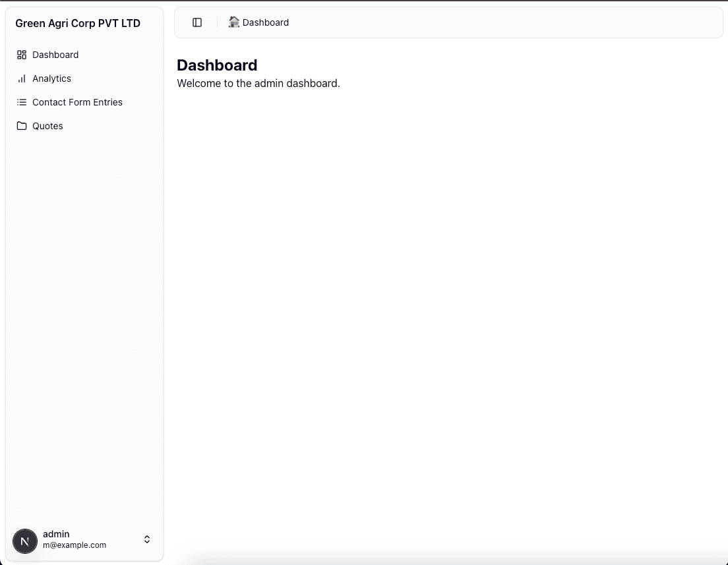
Task: Click the large Dashboard page heading
Action: pos(217,65)
